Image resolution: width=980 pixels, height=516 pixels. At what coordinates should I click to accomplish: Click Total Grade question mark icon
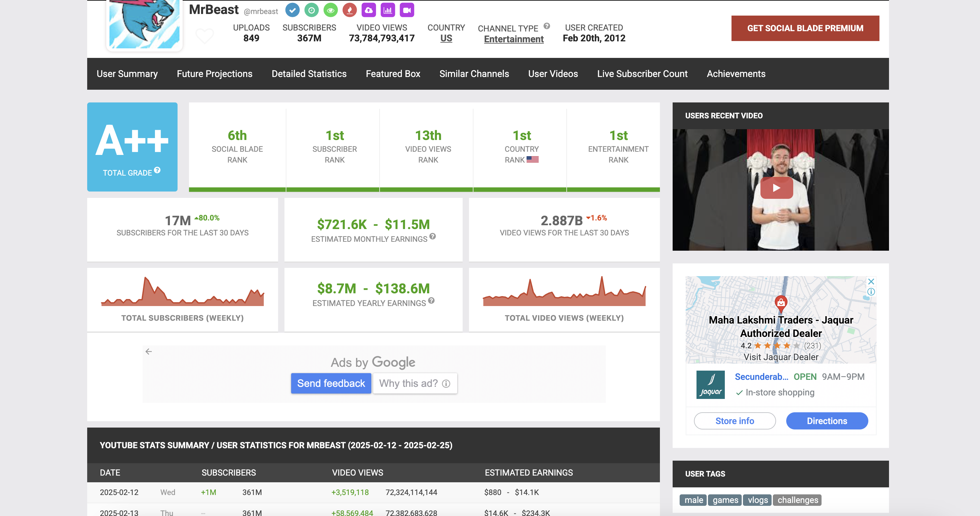click(157, 170)
